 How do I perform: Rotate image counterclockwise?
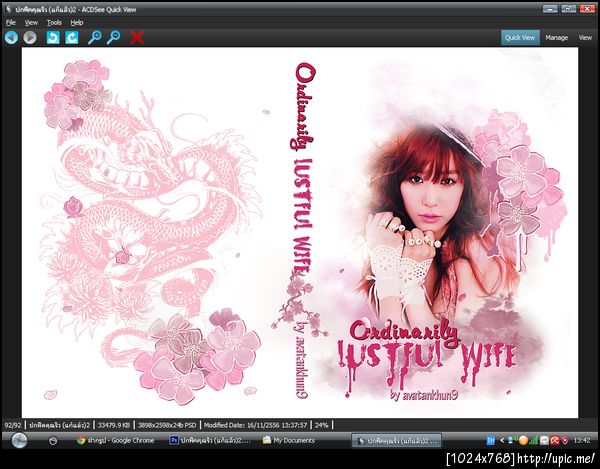tap(53, 37)
